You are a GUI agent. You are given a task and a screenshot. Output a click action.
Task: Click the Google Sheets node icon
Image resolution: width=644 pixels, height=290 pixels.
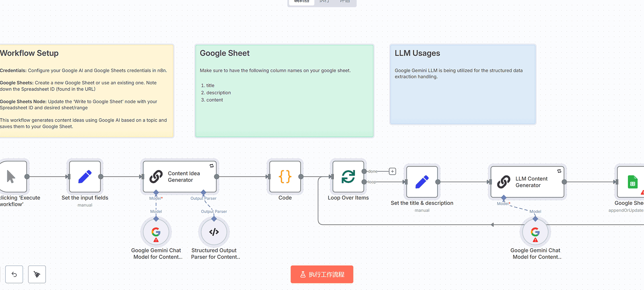coord(632,182)
